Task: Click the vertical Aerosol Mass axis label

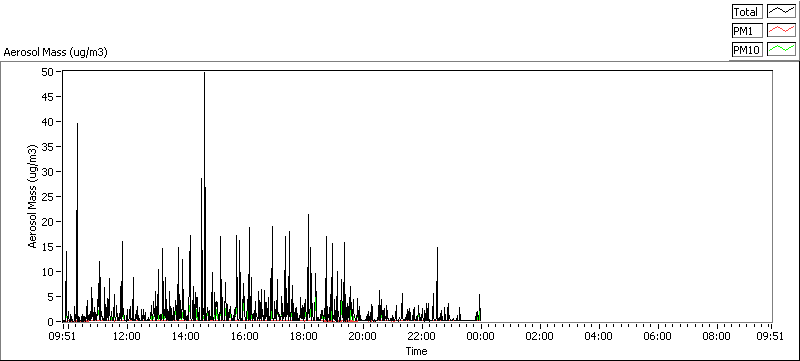Action: point(33,196)
